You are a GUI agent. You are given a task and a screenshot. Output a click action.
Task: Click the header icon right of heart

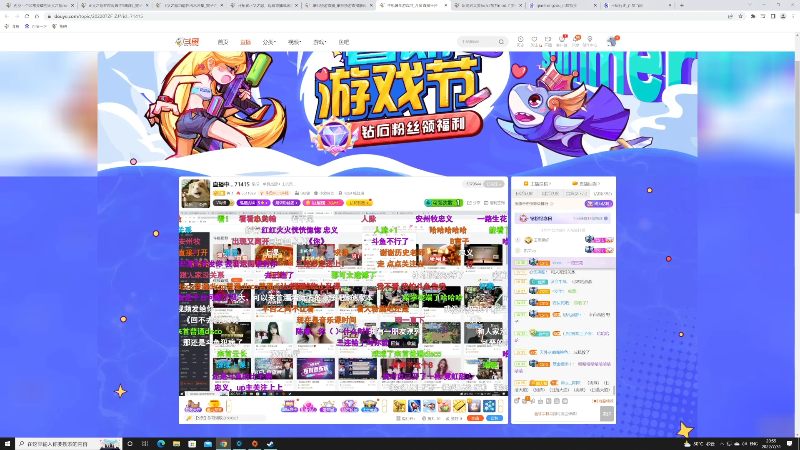tap(548, 41)
